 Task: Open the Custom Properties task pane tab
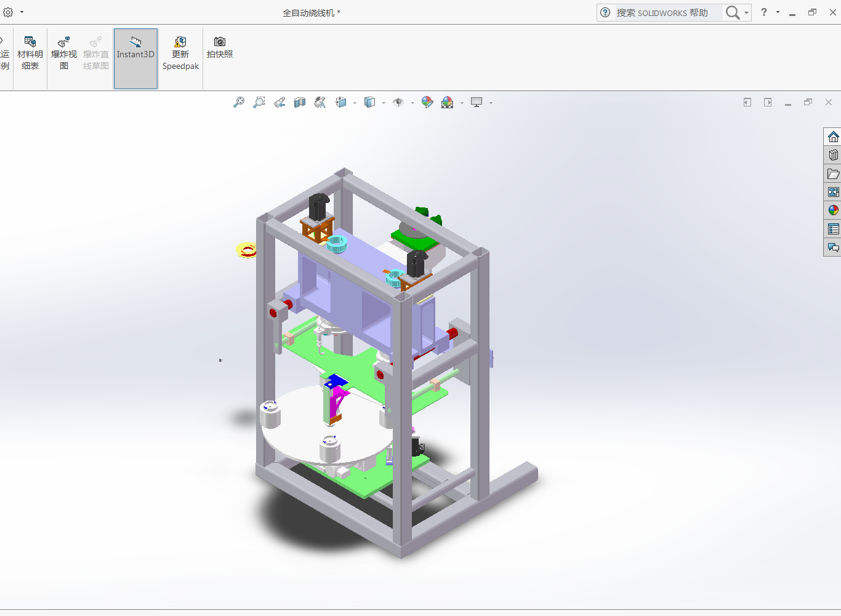coord(833,229)
